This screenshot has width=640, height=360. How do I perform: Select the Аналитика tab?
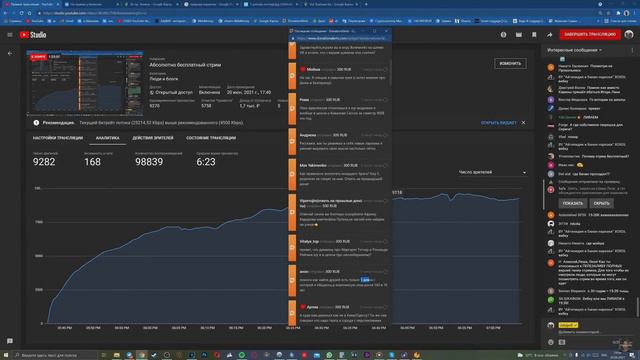pyautogui.click(x=107, y=138)
